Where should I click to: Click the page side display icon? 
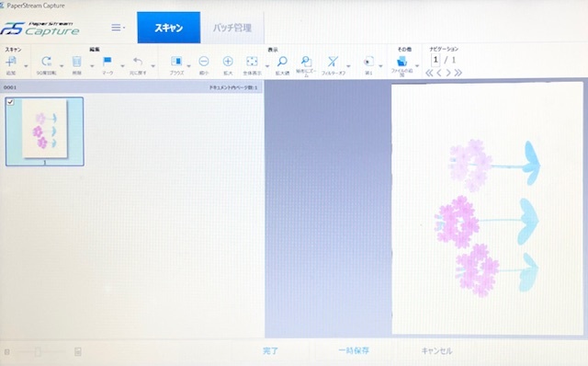(368, 62)
